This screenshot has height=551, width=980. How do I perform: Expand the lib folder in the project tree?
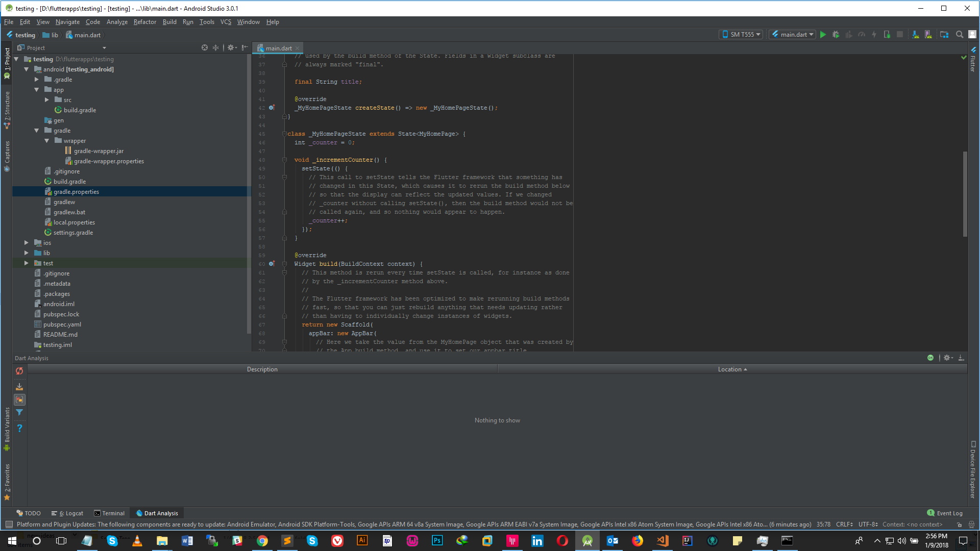click(27, 253)
